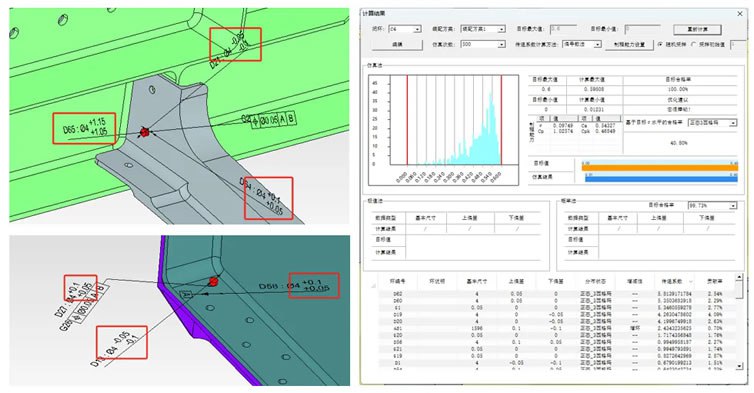Click the red marker point on the teal panel
The image size is (754, 393).
tap(214, 281)
